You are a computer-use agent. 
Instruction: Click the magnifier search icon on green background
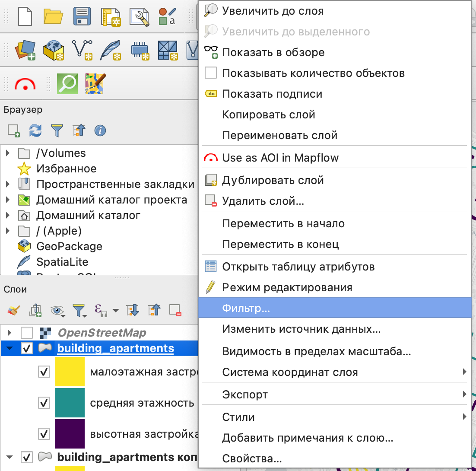pyautogui.click(x=67, y=84)
